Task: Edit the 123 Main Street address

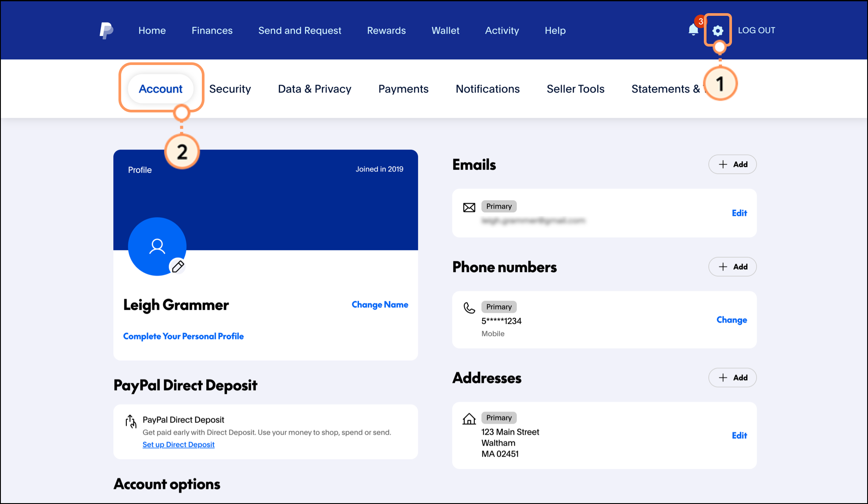Action: click(739, 436)
